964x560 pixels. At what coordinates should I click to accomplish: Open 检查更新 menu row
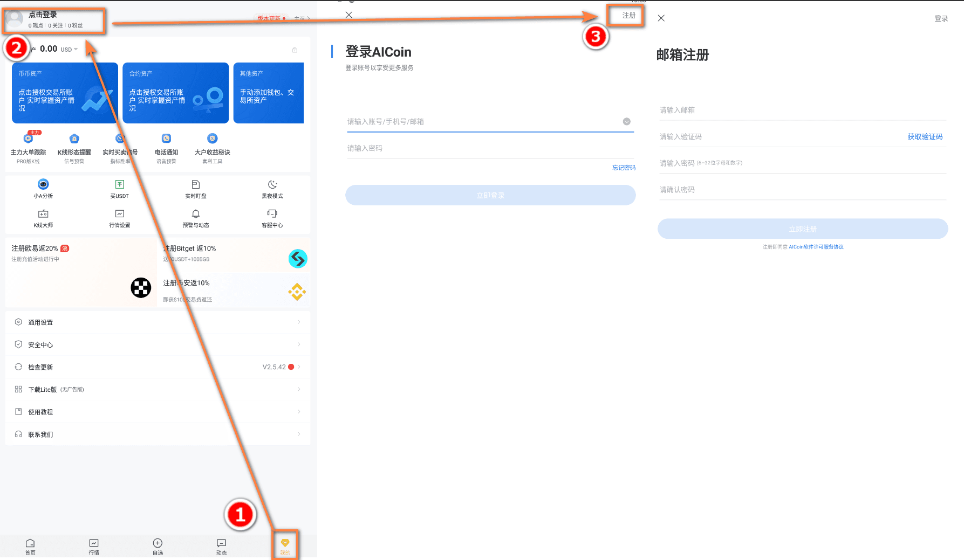click(158, 367)
